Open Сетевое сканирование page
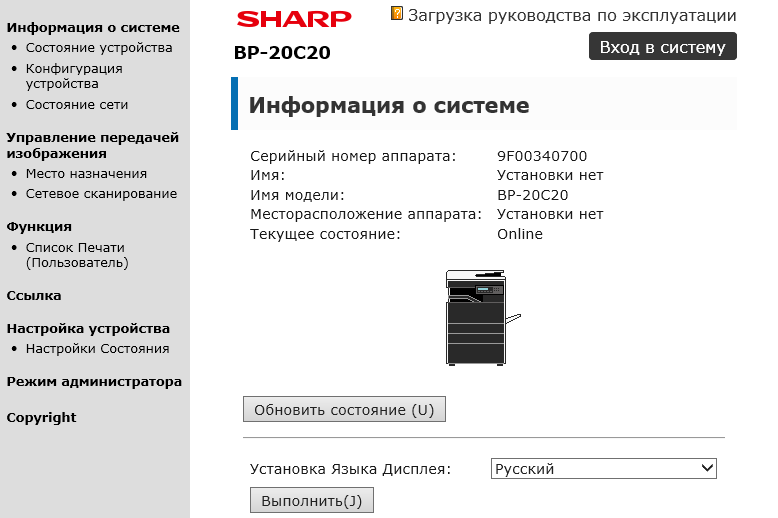The width and height of the screenshot is (778, 518). click(101, 194)
